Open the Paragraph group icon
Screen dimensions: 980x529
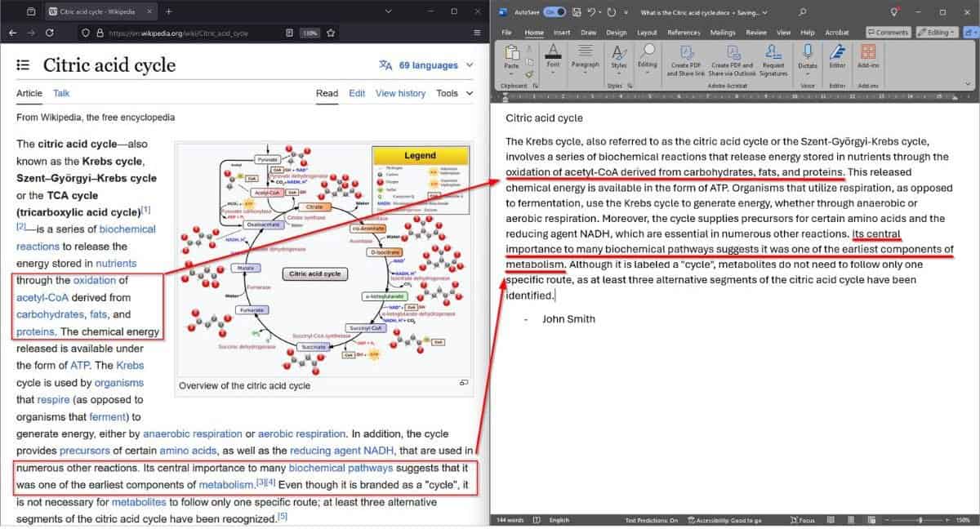(x=585, y=51)
